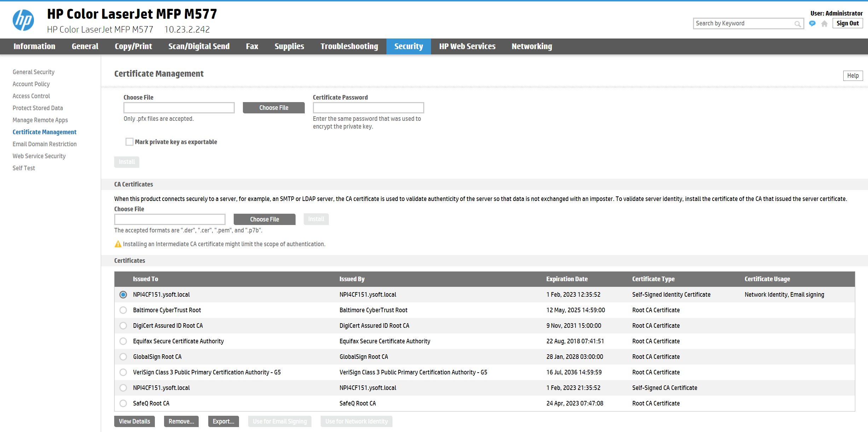Open the Help button
The width and height of the screenshot is (868, 432).
pyautogui.click(x=852, y=76)
